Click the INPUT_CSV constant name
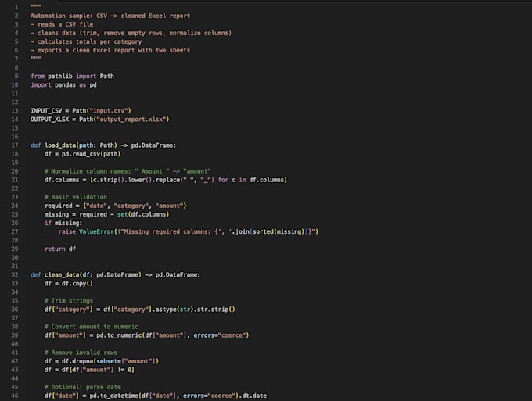This screenshot has height=401, width=532. click(x=46, y=111)
